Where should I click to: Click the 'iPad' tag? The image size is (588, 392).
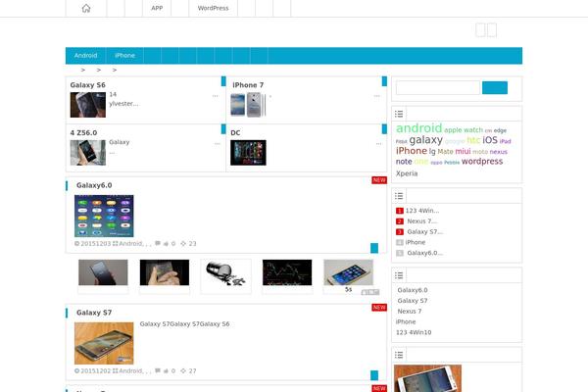pyautogui.click(x=505, y=141)
